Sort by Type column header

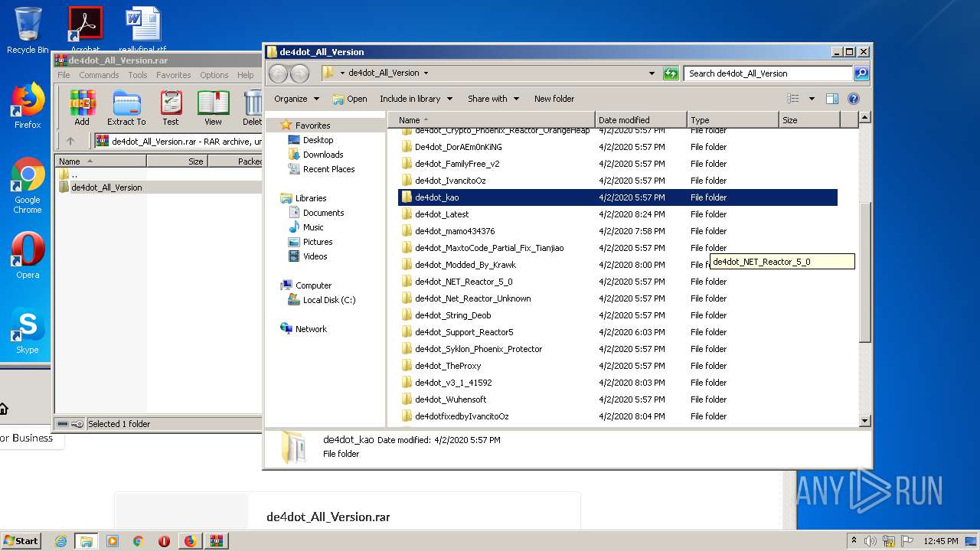pyautogui.click(x=733, y=120)
